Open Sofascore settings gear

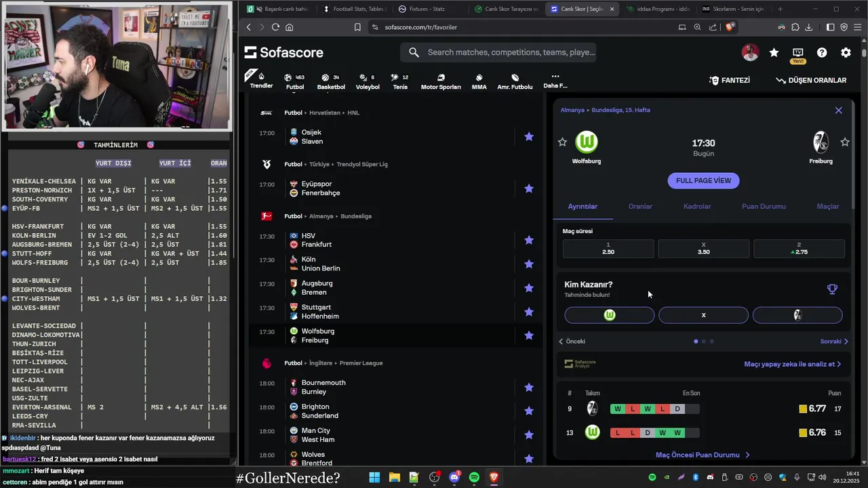click(846, 52)
